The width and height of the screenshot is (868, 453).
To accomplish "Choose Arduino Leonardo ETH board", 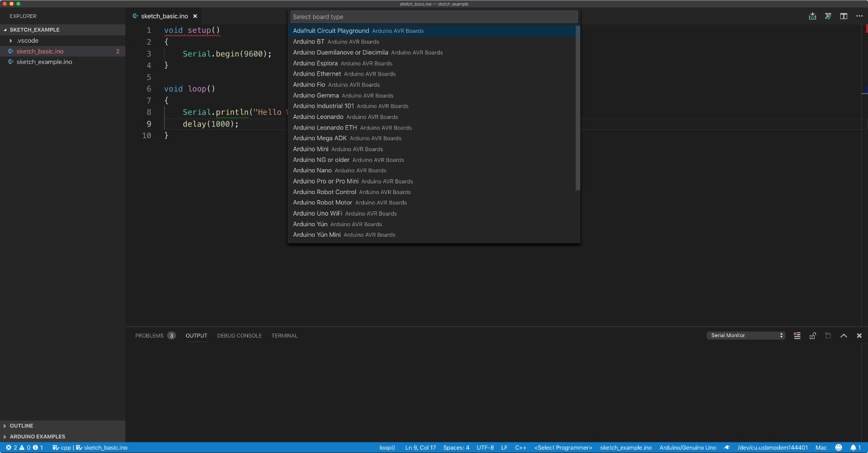I will click(432, 128).
